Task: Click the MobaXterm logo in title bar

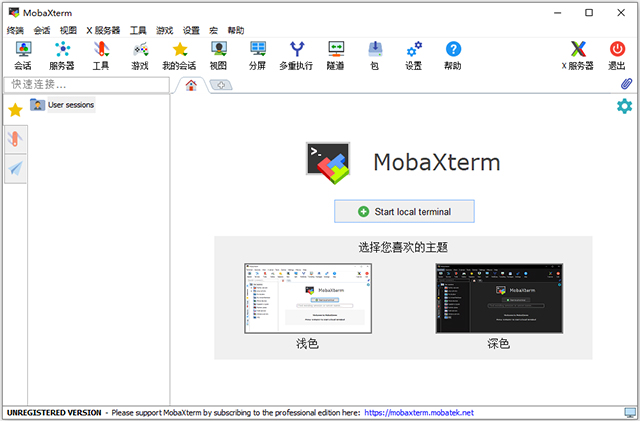Action: click(14, 12)
